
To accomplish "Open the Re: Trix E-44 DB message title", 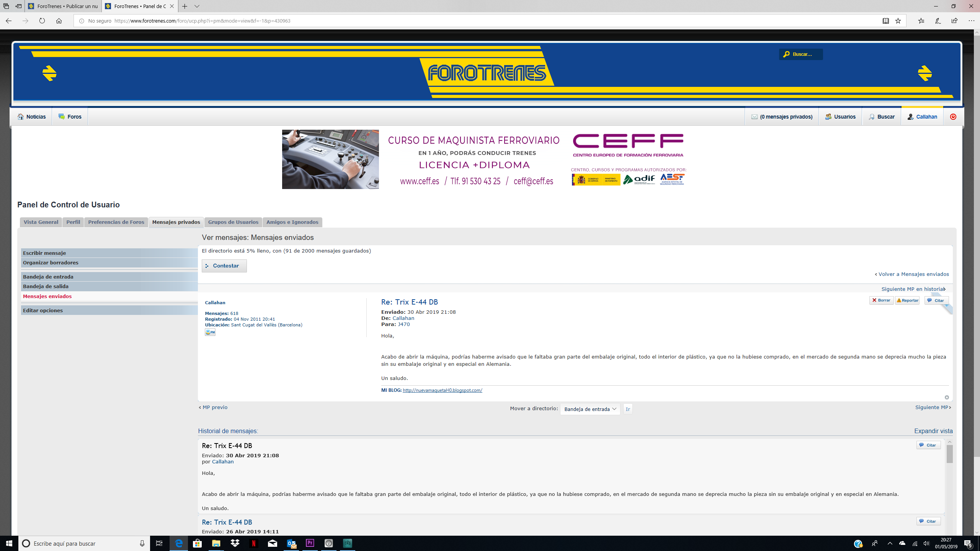I will click(x=409, y=302).
